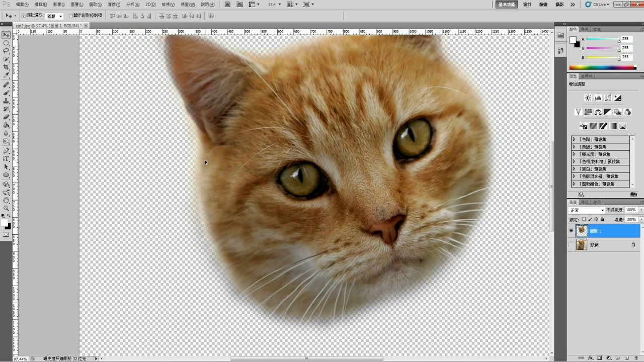Open the 檔案(F) menu
This screenshot has height=362, width=644.
[x=22, y=5]
